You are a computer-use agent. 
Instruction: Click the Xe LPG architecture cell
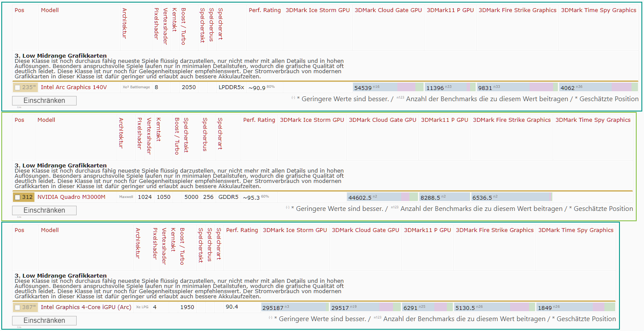[142, 307]
